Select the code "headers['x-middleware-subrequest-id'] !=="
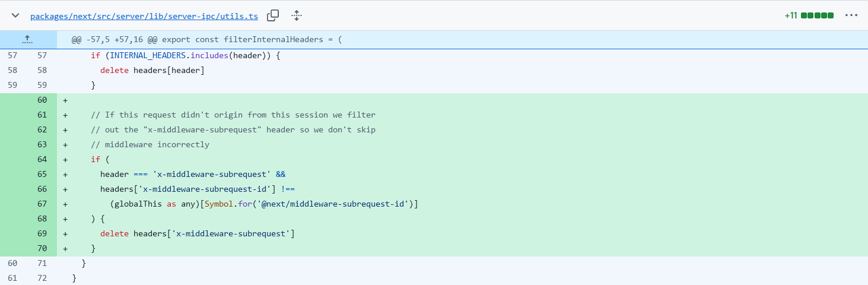 coord(198,189)
